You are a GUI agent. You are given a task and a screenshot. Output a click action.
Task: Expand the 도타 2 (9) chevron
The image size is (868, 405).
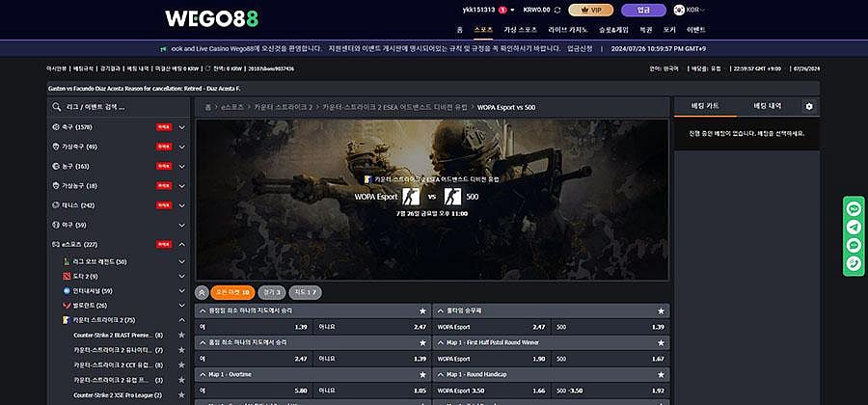click(x=181, y=276)
